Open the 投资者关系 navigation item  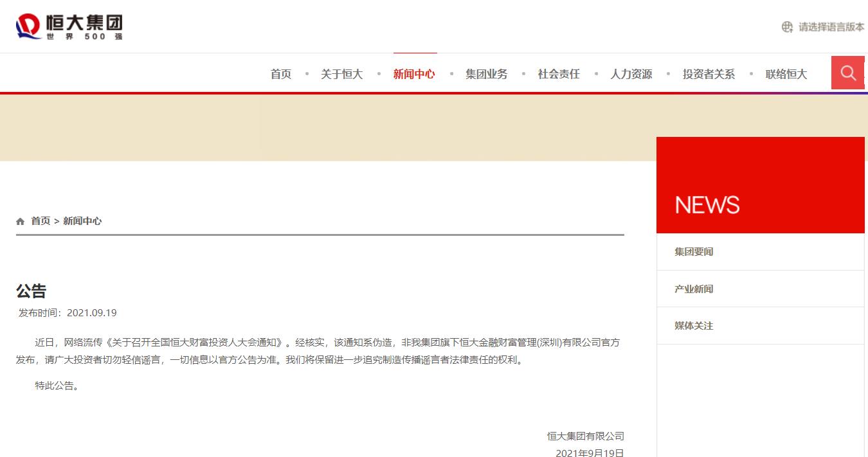click(x=709, y=74)
